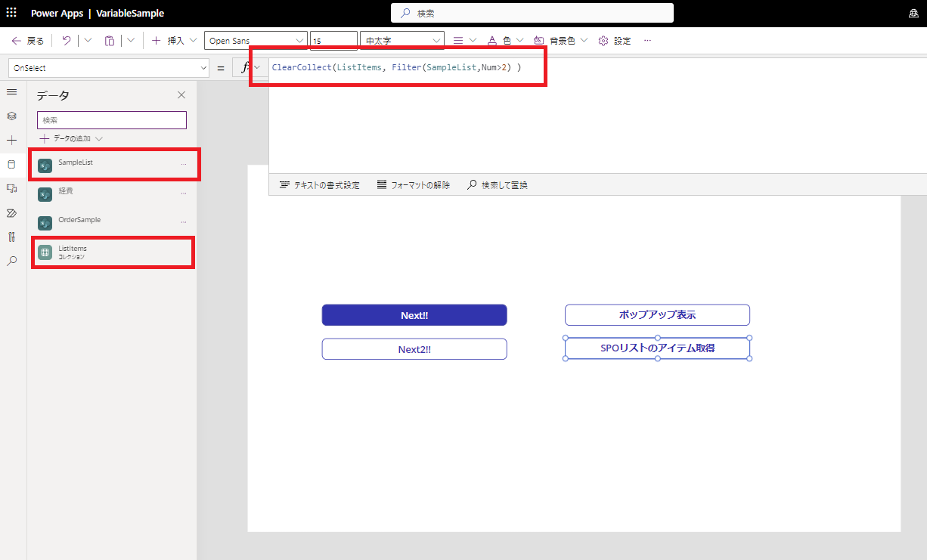Click the paste clipboard icon
This screenshot has height=560, width=927.
110,41
